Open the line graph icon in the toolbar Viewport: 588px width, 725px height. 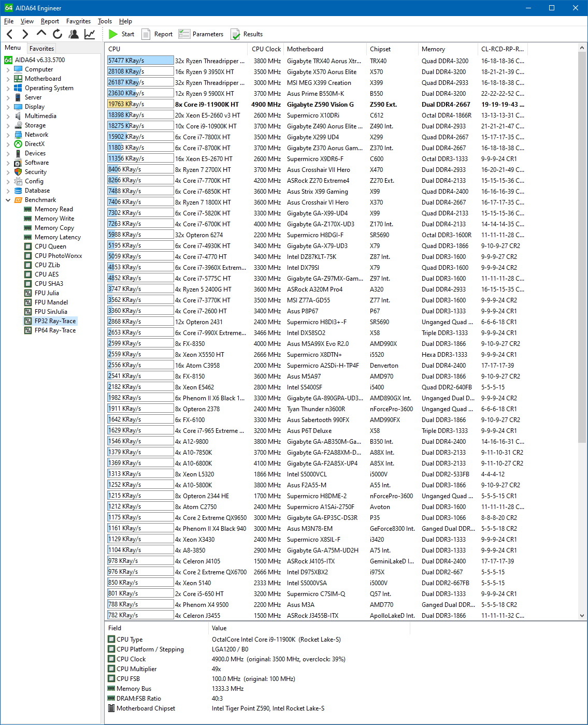tap(90, 34)
